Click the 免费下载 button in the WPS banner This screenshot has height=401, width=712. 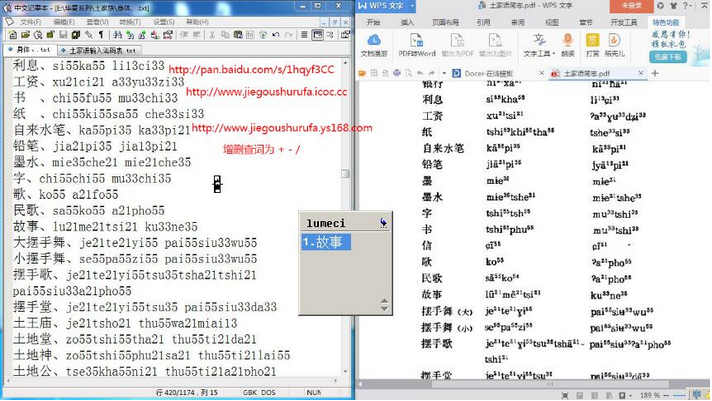[x=668, y=57]
